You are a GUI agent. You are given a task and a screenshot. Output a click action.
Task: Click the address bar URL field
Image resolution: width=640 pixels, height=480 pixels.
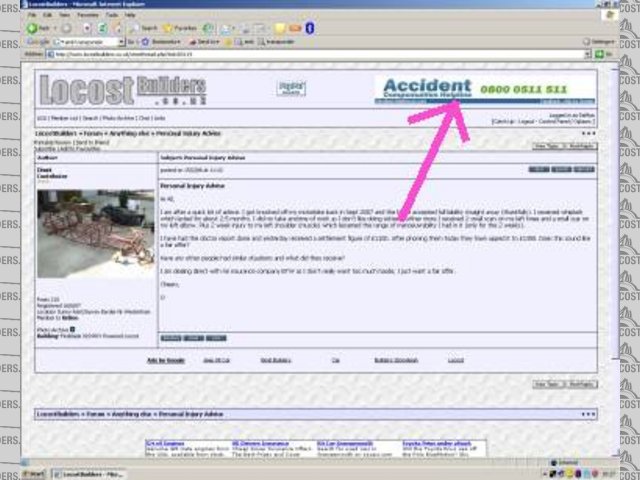click(x=300, y=53)
